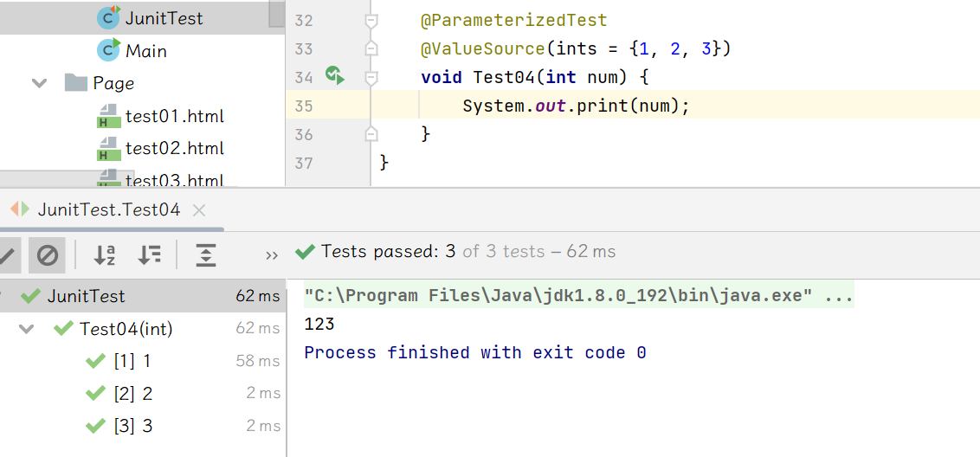The height and width of the screenshot is (457, 980).
Task: Select the Test04(int) test result
Action: click(x=126, y=329)
